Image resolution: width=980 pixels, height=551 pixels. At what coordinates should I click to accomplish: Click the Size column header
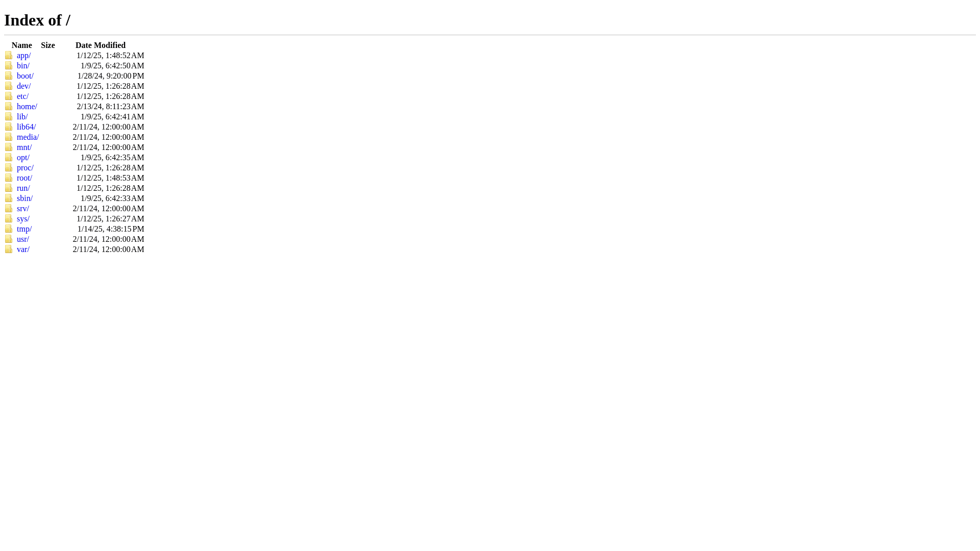tap(48, 45)
